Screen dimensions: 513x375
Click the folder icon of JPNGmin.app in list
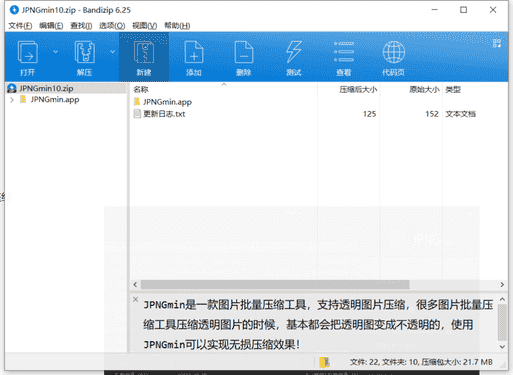pos(137,102)
